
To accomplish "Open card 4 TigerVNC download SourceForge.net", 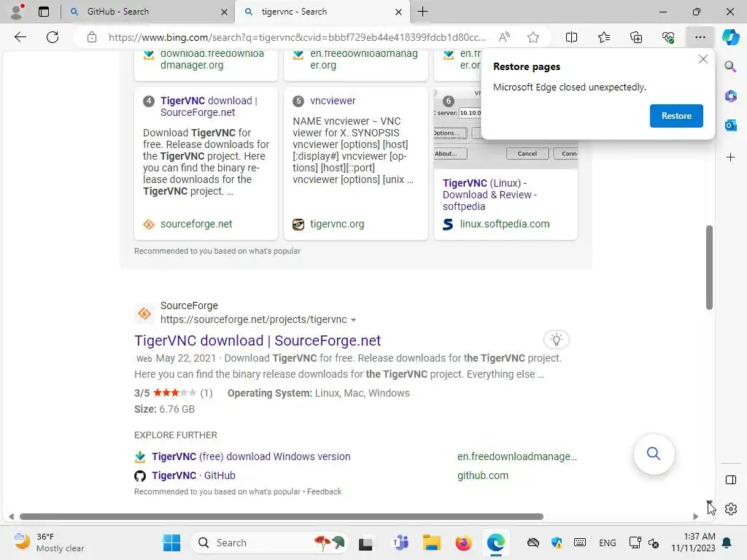I will 209,106.
